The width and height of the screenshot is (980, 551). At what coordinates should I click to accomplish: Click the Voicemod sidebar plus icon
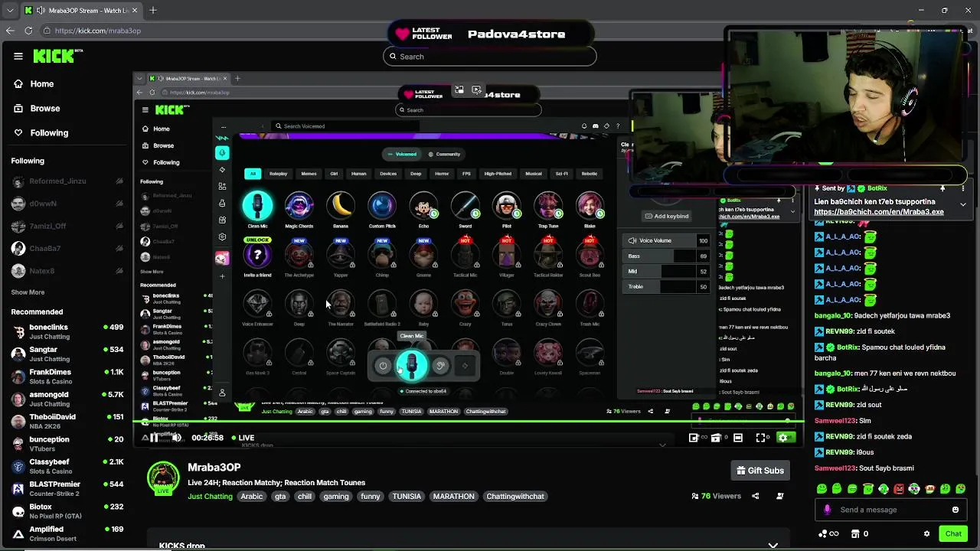coord(222,276)
